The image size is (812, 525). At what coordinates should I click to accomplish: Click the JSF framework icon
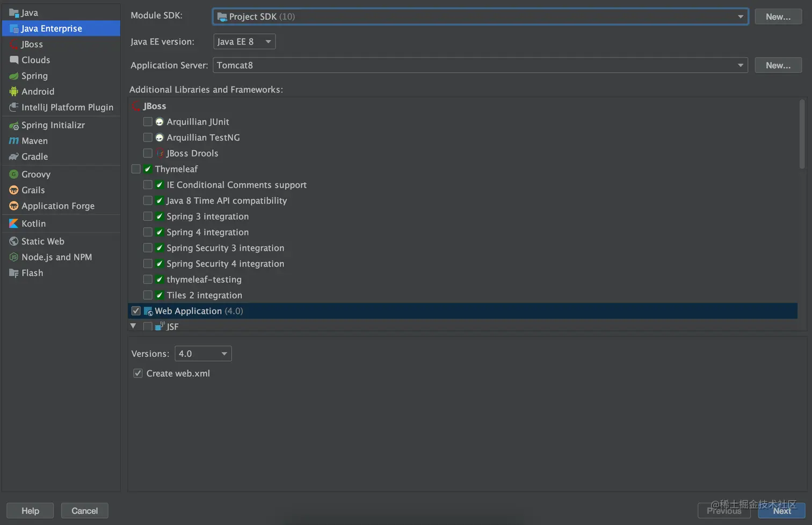coord(160,326)
